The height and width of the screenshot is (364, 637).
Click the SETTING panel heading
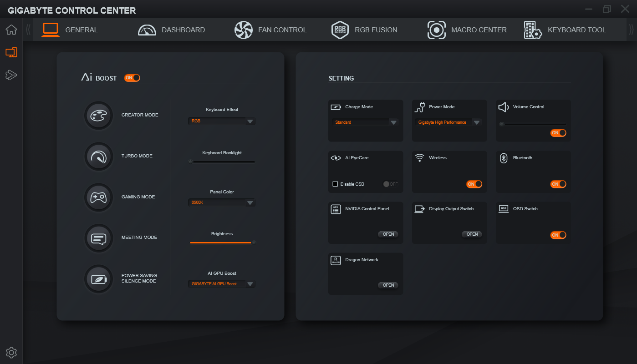(x=341, y=78)
